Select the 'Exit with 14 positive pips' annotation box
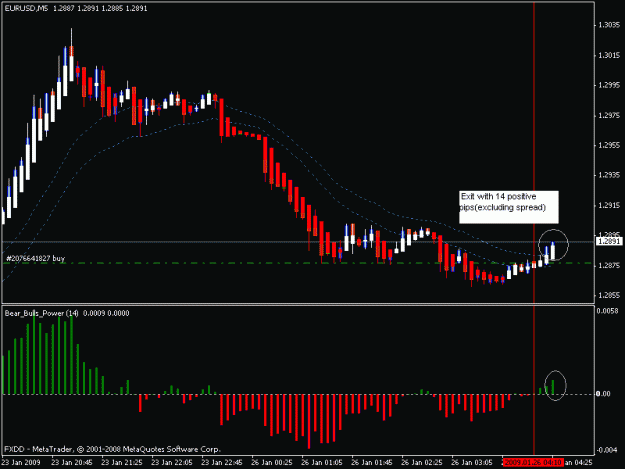This screenshot has height=469, width=625. coord(509,207)
